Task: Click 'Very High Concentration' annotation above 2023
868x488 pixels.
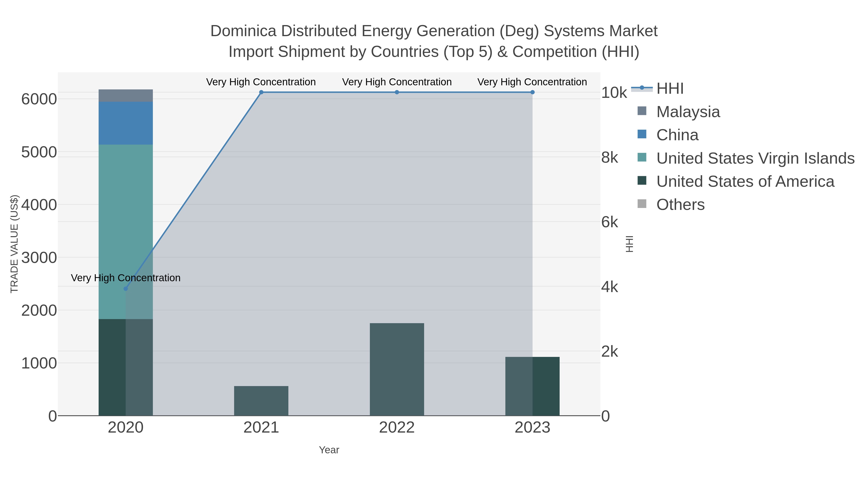Action: [x=532, y=82]
